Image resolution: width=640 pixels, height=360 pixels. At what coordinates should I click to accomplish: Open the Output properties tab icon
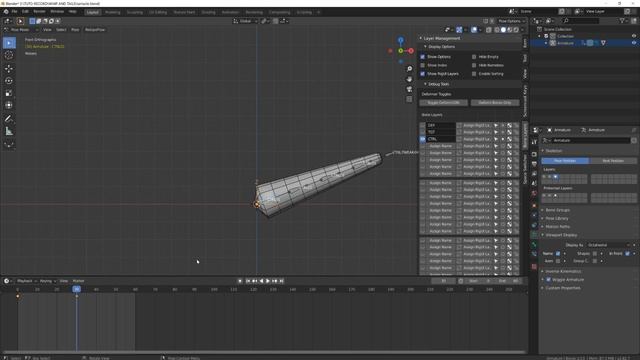[534, 164]
